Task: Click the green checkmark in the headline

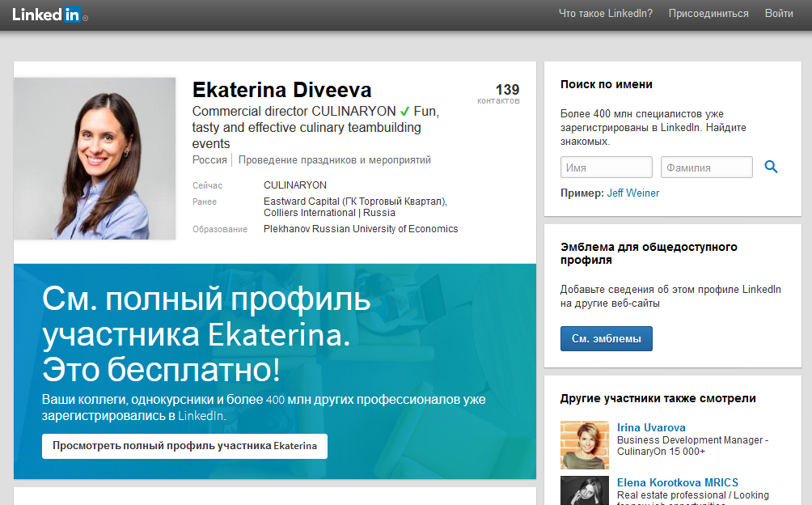Action: (x=405, y=112)
